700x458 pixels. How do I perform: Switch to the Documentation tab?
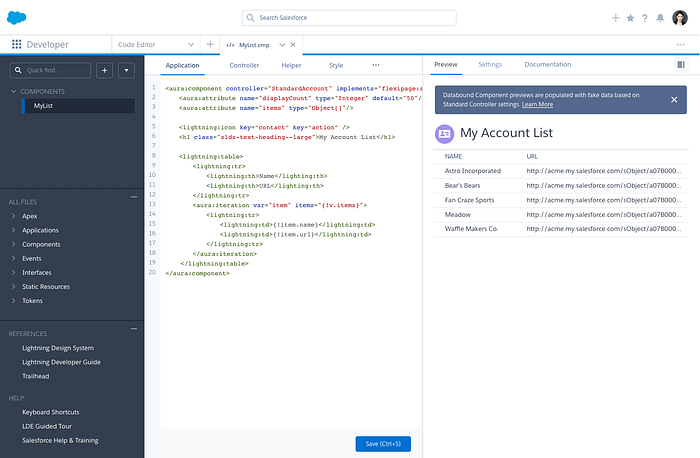(x=547, y=65)
